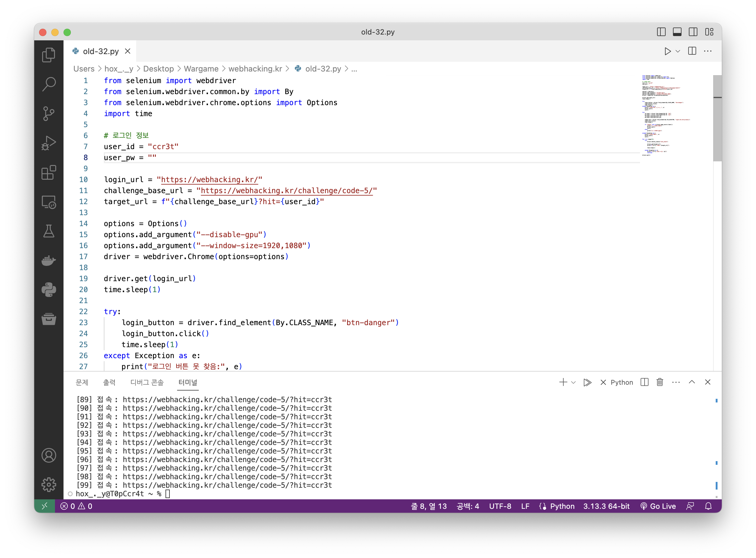Switch to the 디버그 콘솔 panel tab
756x558 pixels.
click(147, 382)
